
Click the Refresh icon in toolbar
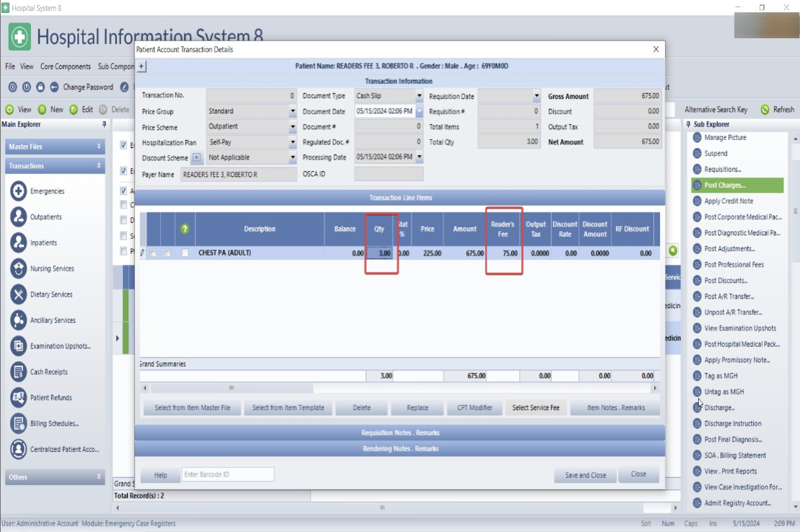tap(765, 110)
